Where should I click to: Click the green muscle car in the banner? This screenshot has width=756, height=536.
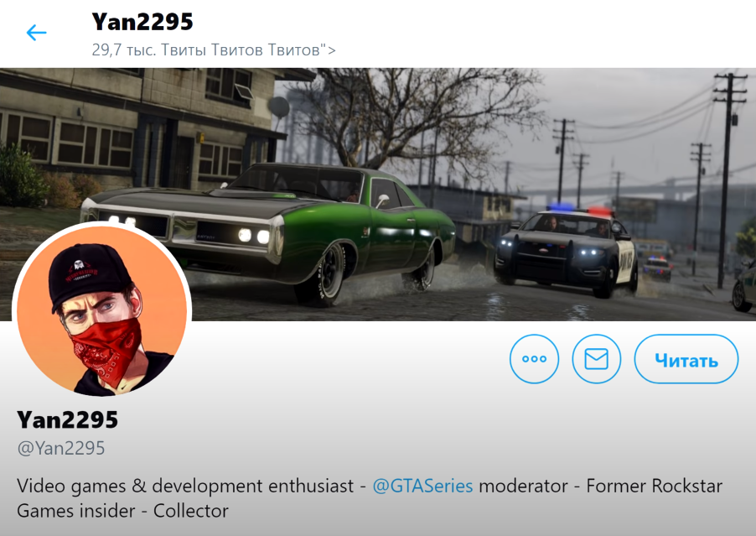click(x=268, y=231)
